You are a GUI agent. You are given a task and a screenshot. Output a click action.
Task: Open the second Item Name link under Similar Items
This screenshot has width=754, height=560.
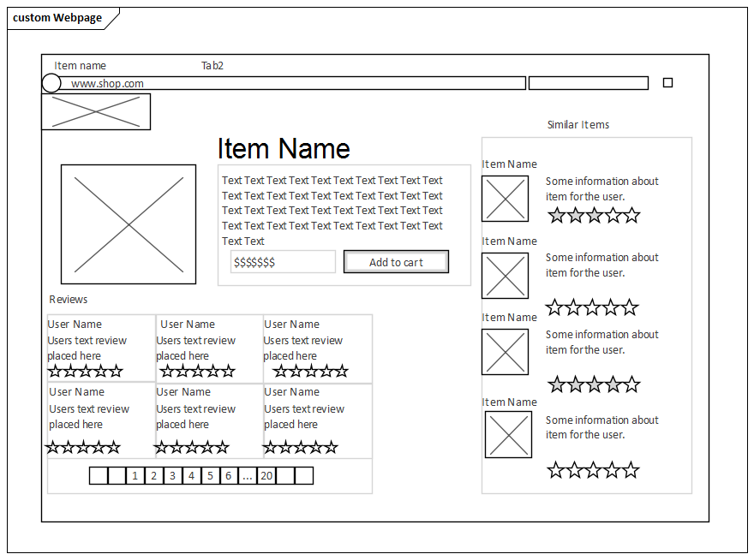click(508, 241)
